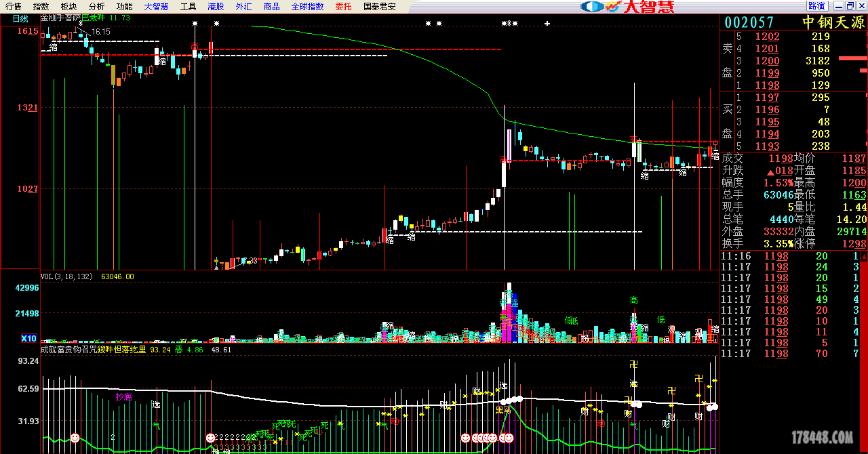The width and height of the screenshot is (868, 454).
Task: Click 最低 value 1163
Action: click(x=855, y=195)
